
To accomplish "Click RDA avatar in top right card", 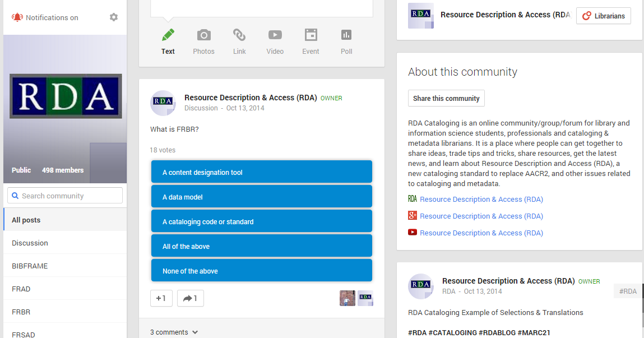I will pyautogui.click(x=420, y=16).
